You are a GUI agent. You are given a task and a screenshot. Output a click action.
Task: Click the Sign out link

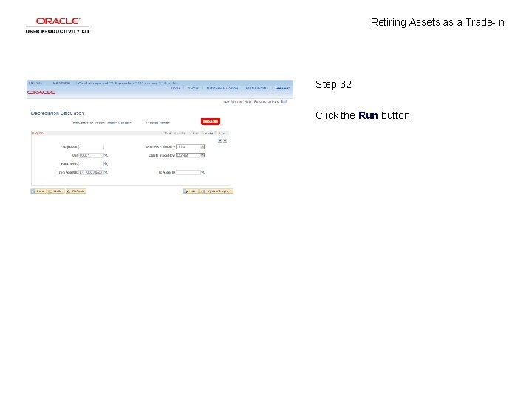[282, 88]
